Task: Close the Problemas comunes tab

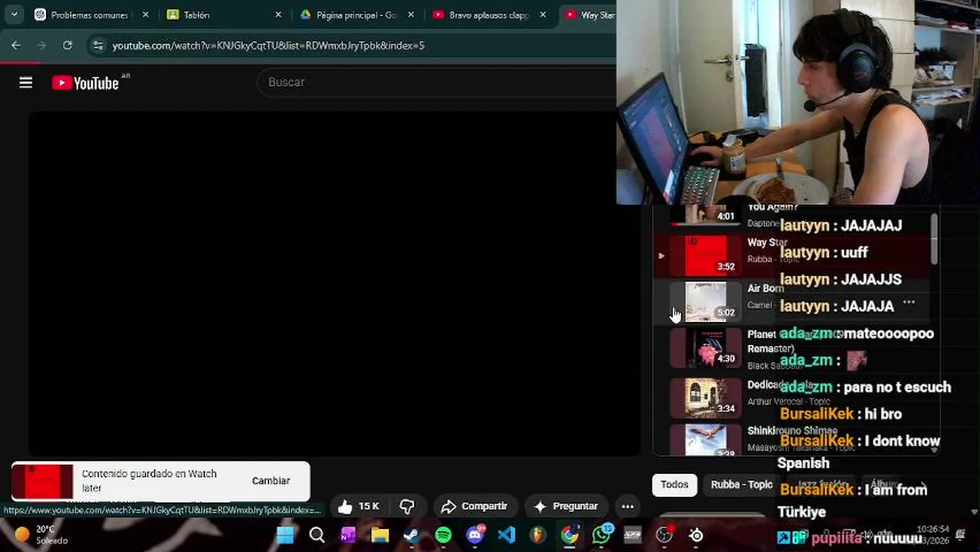Action: (x=146, y=15)
